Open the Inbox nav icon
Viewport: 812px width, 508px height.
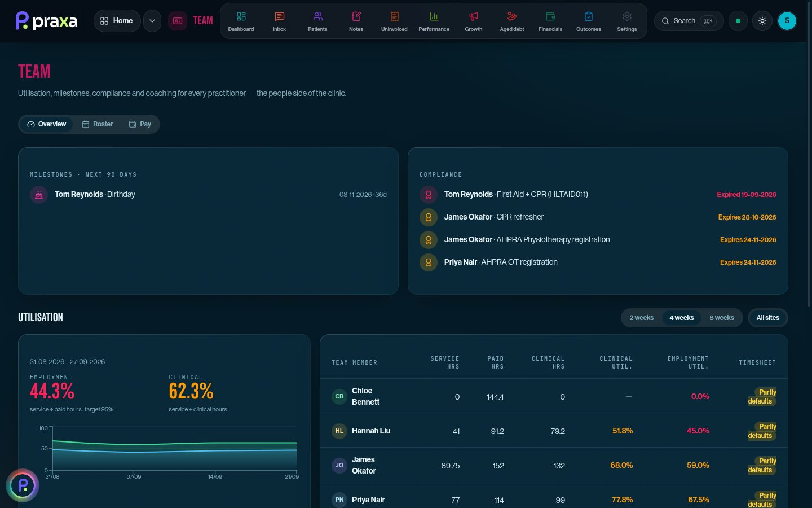[x=279, y=21]
